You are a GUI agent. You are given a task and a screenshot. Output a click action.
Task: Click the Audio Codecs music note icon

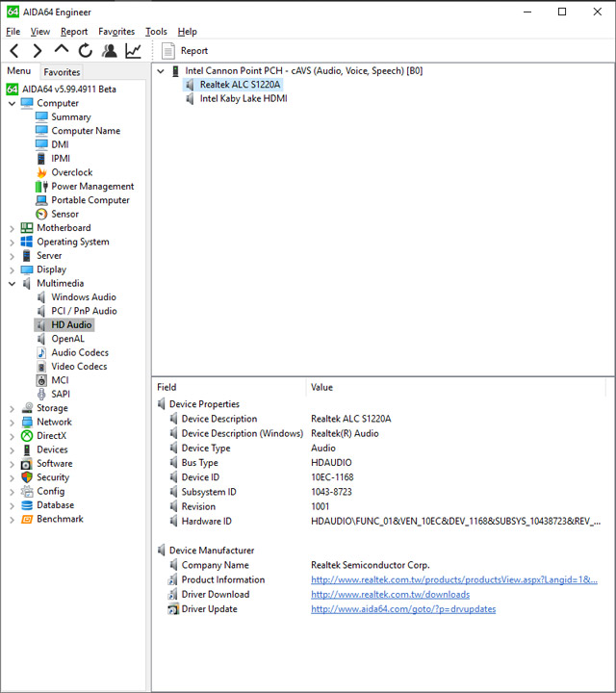pyautogui.click(x=41, y=352)
